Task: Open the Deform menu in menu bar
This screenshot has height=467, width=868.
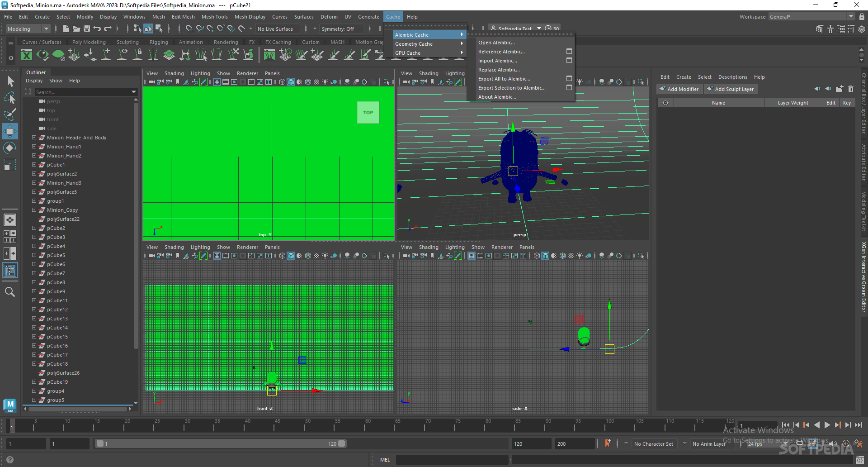Action: click(329, 17)
